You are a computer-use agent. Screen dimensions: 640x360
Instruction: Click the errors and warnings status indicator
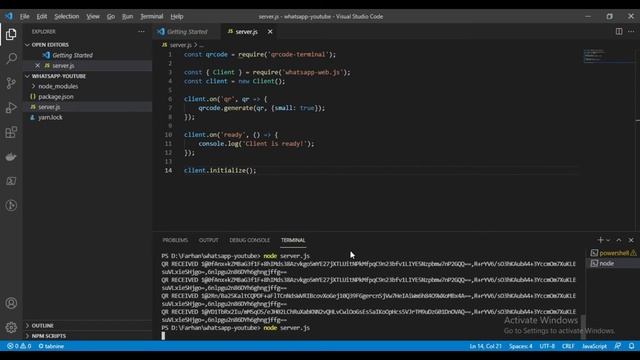click(x=19, y=346)
